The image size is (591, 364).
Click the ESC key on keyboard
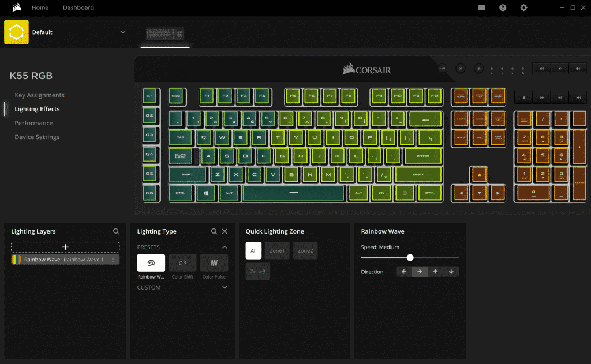coord(176,96)
